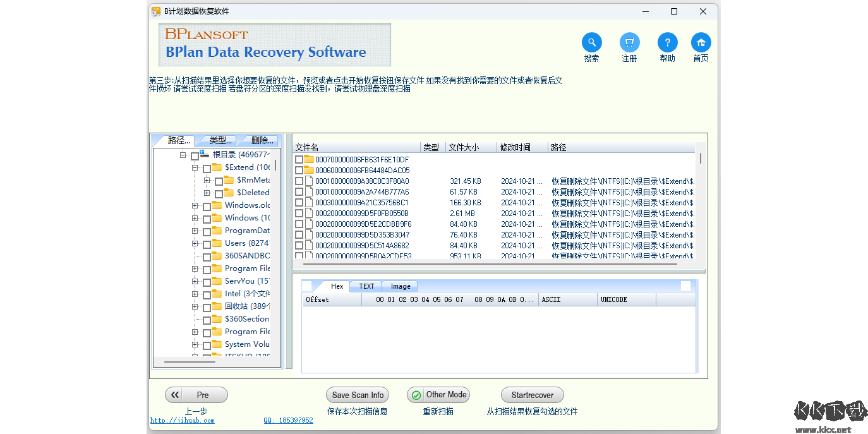The image size is (868, 434).
Task: Click the 360SANDBOX folder icon
Action: (x=217, y=255)
